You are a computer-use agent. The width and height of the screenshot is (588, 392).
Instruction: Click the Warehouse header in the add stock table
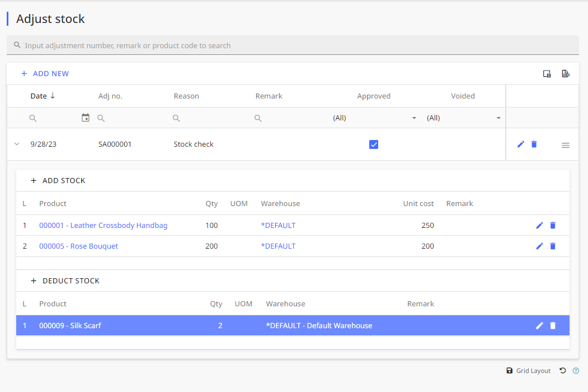[280, 203]
